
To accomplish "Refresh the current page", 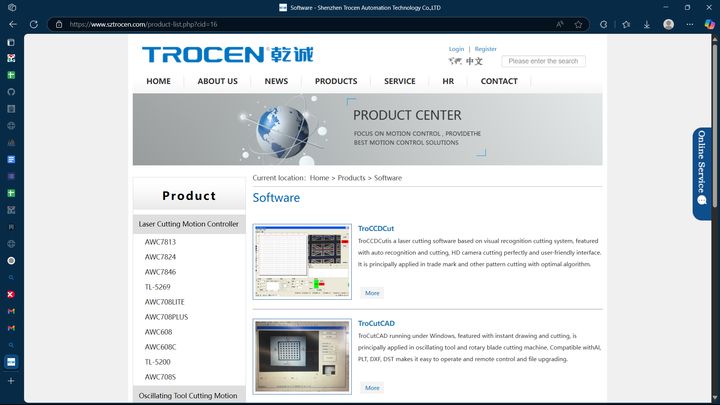I will click(34, 24).
